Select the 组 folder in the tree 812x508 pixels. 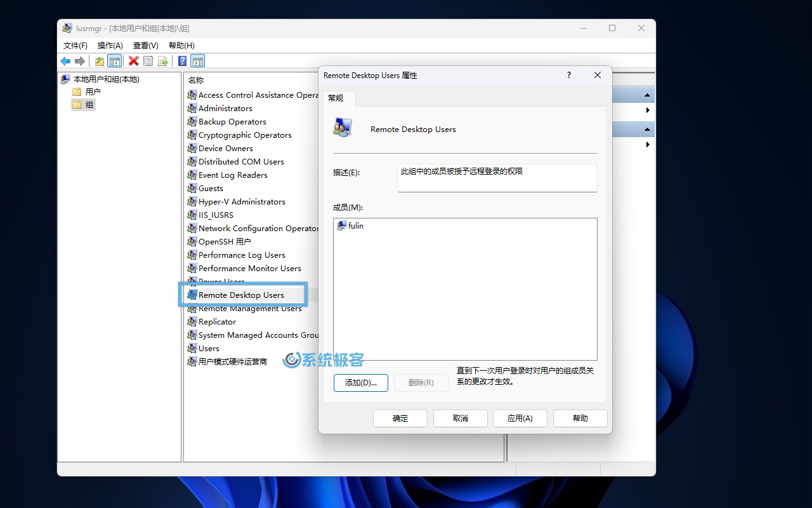pos(83,105)
